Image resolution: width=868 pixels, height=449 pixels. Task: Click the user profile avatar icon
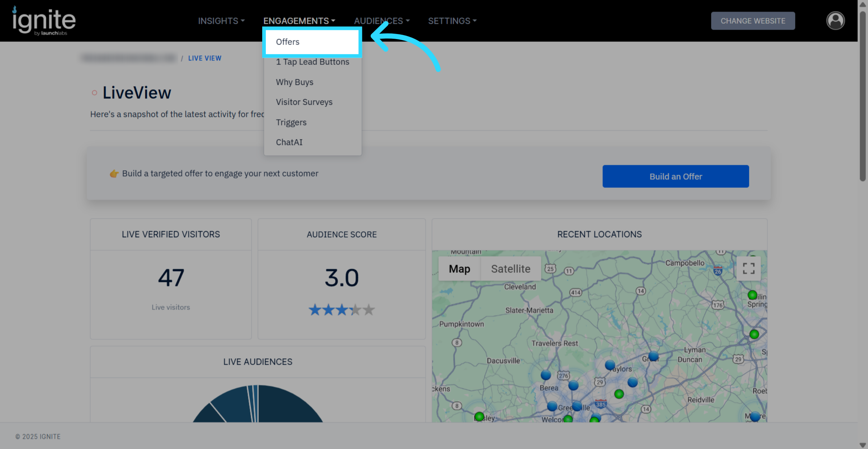click(835, 21)
